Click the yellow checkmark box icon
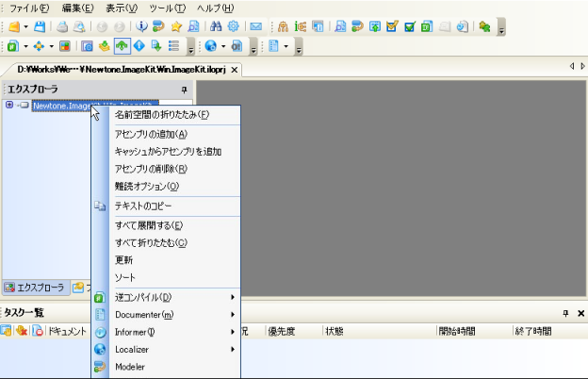 click(x=392, y=26)
